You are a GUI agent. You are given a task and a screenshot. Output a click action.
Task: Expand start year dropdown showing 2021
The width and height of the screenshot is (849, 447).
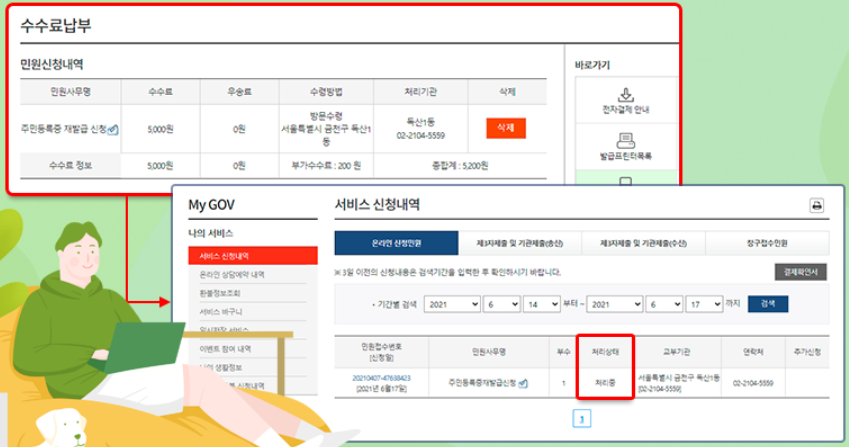[x=452, y=305]
